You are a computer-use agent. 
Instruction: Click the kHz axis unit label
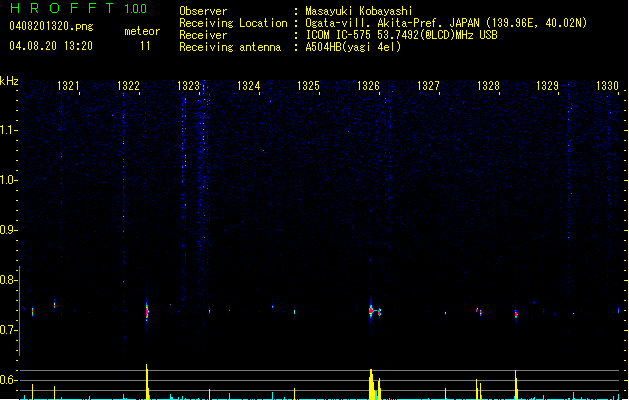9,81
